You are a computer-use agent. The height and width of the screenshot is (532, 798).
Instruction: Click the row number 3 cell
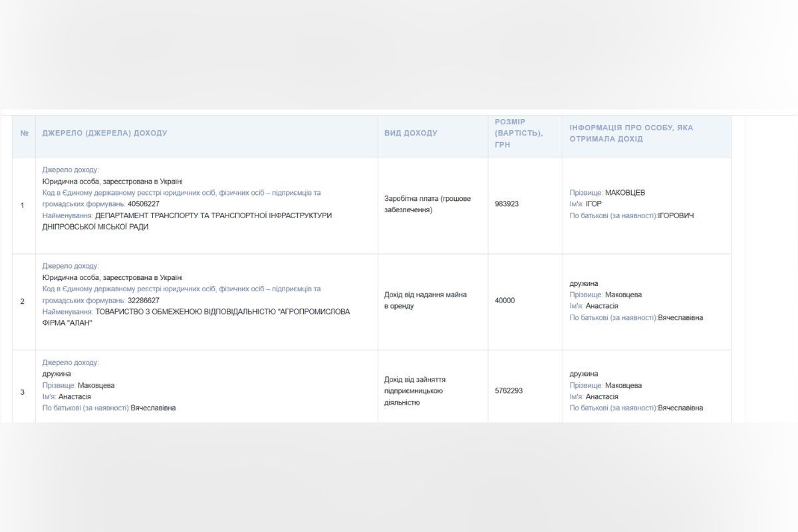click(x=23, y=392)
